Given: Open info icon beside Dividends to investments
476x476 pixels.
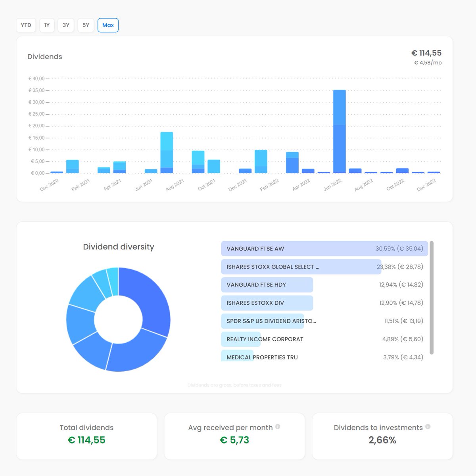Looking at the screenshot, I should pos(428,427).
